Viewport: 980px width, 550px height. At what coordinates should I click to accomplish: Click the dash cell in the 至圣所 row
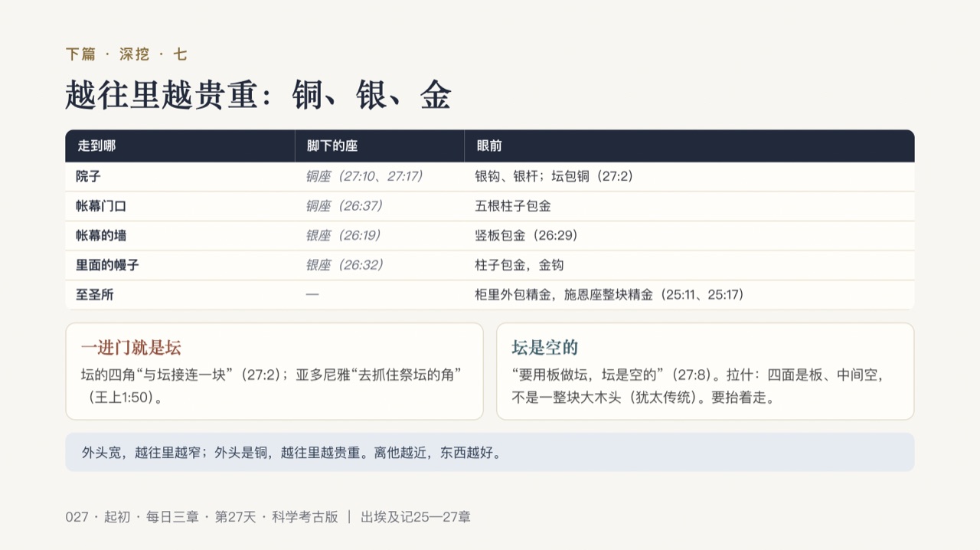[312, 294]
